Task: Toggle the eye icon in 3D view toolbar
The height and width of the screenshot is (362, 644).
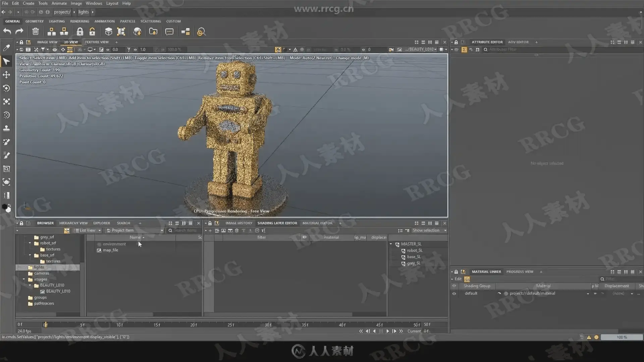Action: click(x=55, y=50)
